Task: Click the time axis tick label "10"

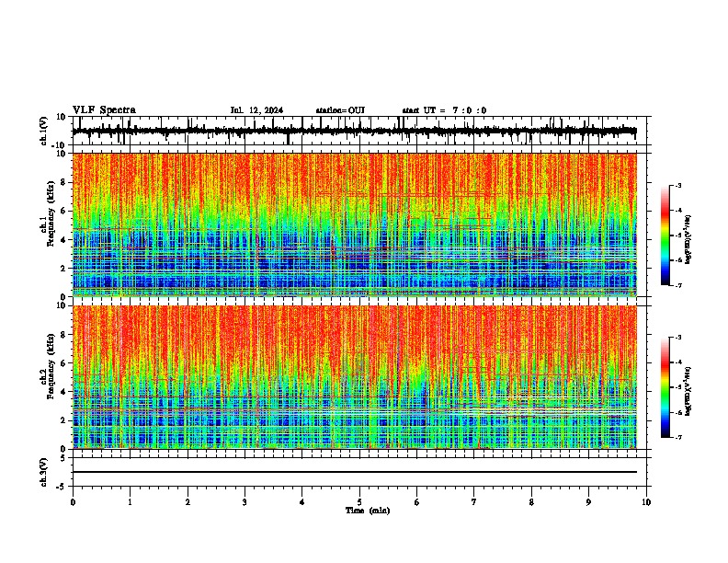Action: 646,502
